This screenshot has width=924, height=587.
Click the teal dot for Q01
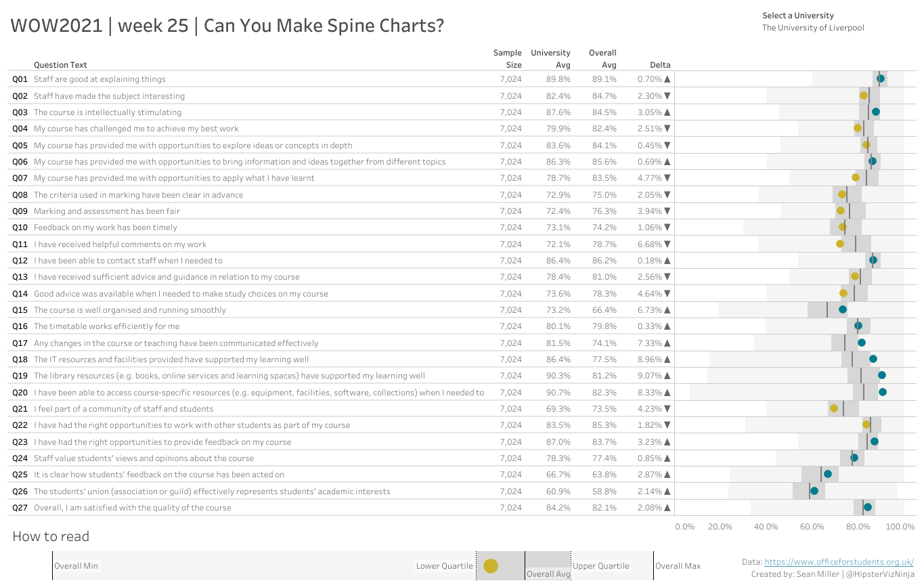[x=881, y=79]
